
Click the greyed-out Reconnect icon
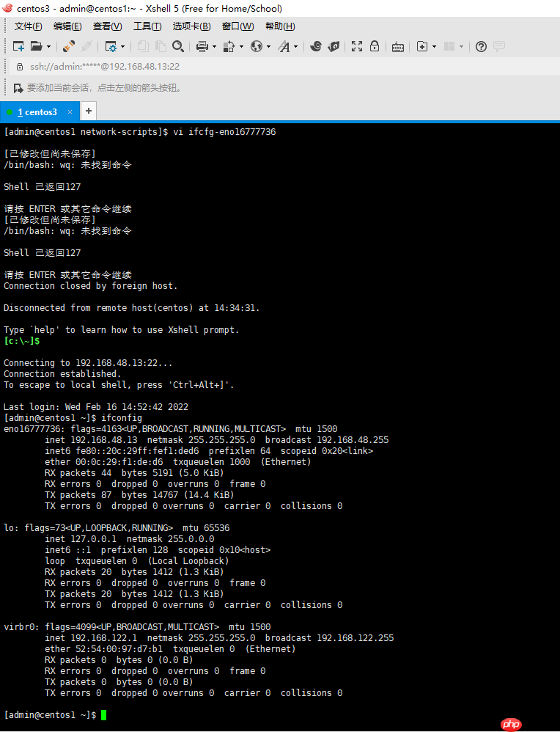pyautogui.click(x=86, y=46)
